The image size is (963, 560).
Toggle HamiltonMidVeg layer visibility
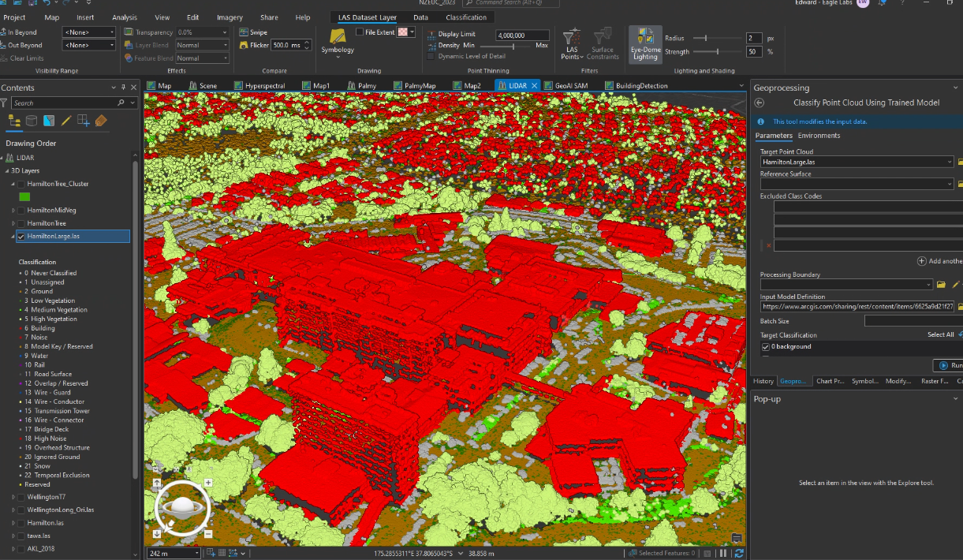coord(21,211)
